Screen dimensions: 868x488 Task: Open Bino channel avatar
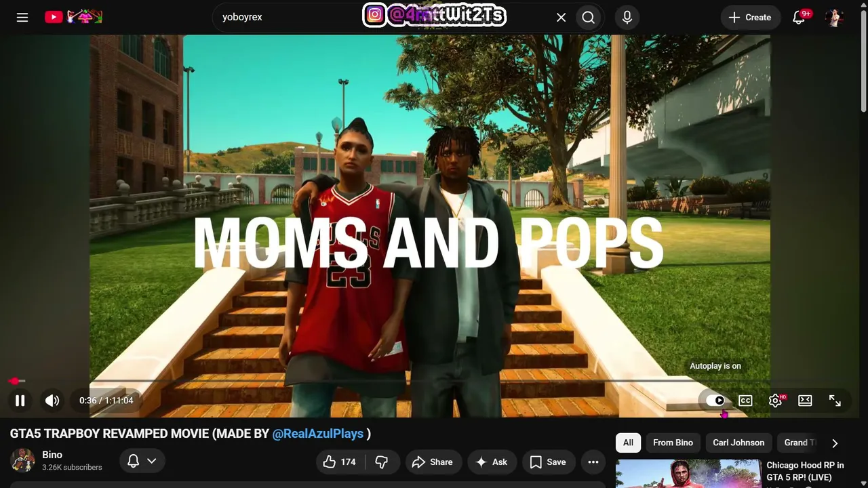point(22,460)
